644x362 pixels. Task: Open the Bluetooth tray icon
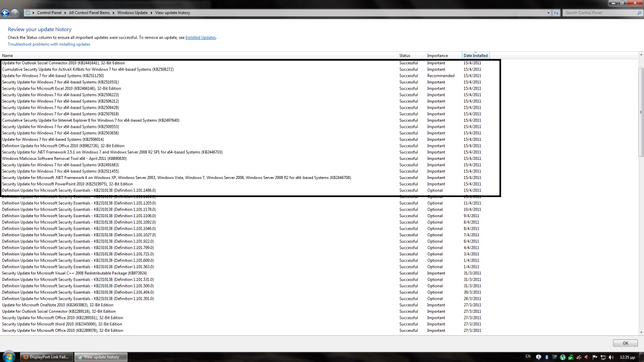[x=546, y=357]
